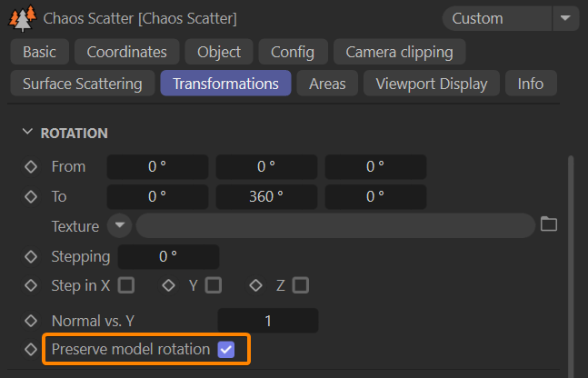Screen dimensions: 588x378
Task: Switch to the Config tab
Action: 293,52
